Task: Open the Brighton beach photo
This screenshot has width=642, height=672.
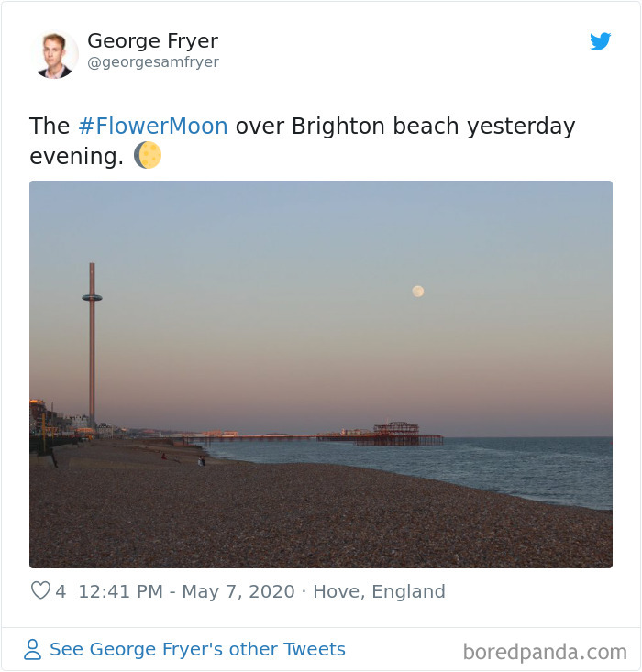Action: 321,374
